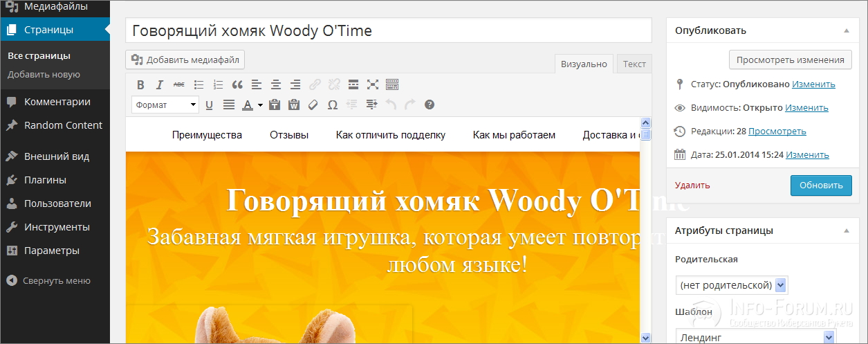Apply the text color button
Viewport: 868px width, 344px height.
248,105
